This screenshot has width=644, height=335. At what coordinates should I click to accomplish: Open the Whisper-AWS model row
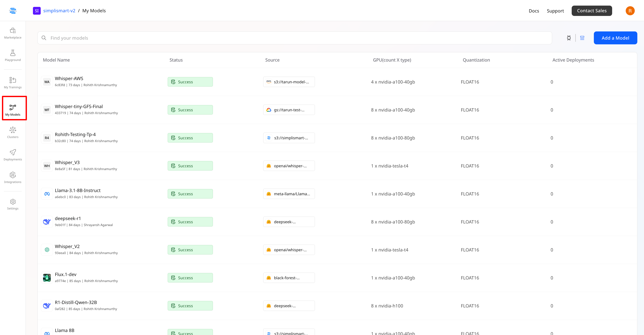[x=69, y=79]
